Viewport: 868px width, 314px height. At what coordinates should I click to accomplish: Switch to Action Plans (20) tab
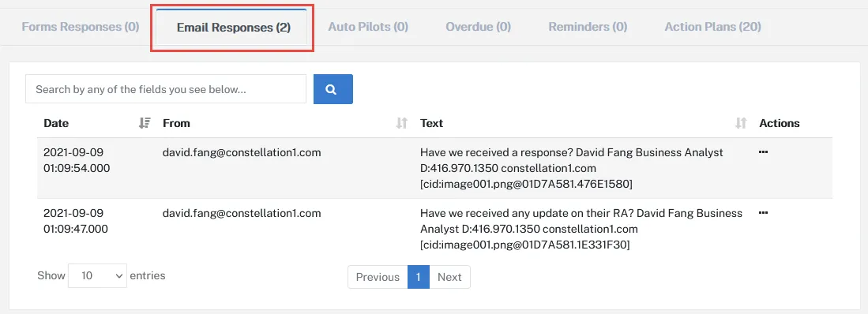coord(713,27)
